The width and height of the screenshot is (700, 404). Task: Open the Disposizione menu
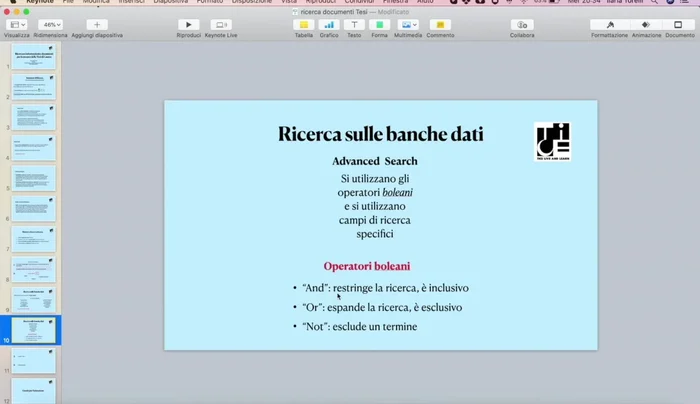pos(251,2)
